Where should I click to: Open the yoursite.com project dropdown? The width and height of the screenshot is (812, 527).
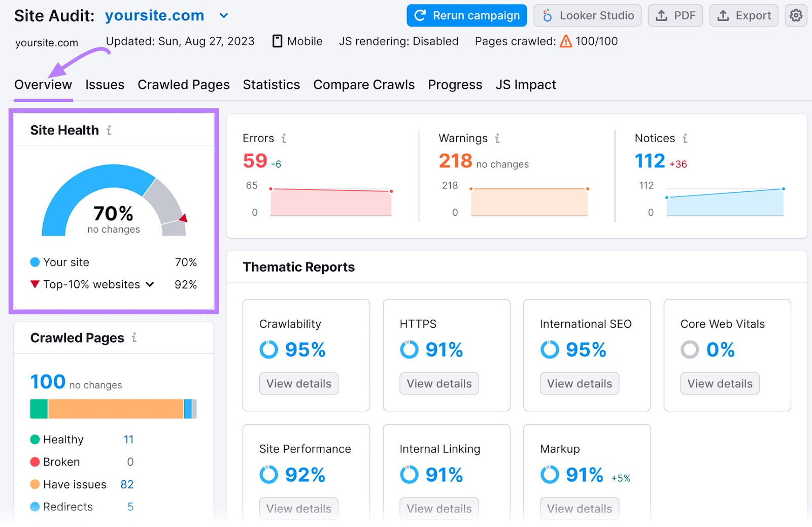[223, 16]
